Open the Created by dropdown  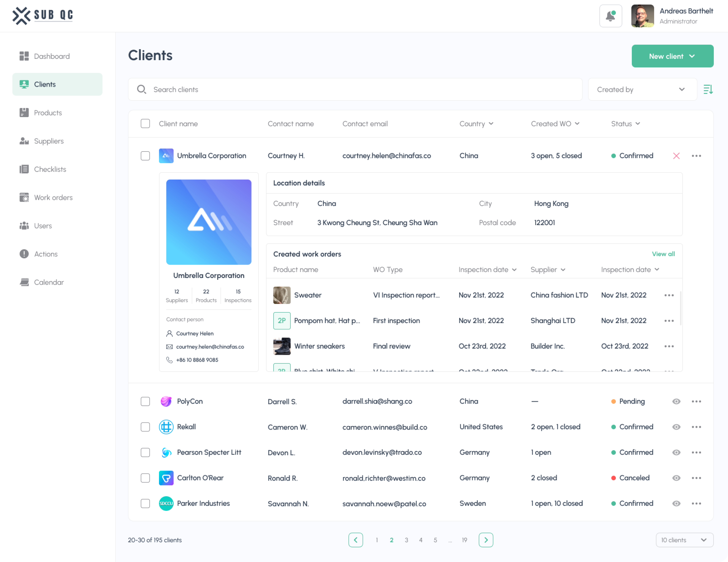(642, 89)
